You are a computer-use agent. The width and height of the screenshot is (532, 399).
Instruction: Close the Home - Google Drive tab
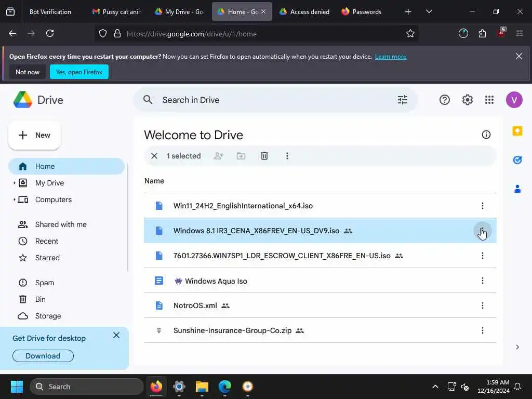[x=263, y=11]
